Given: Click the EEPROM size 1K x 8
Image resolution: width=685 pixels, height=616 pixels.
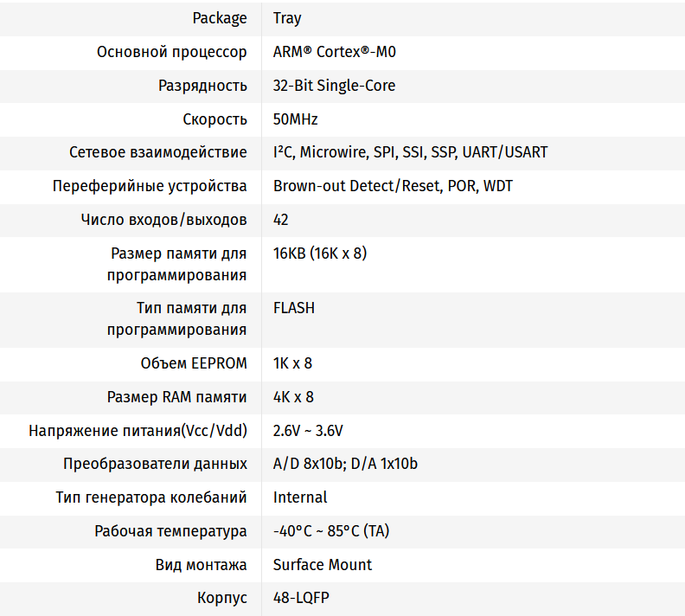Looking at the screenshot, I should click(292, 363).
